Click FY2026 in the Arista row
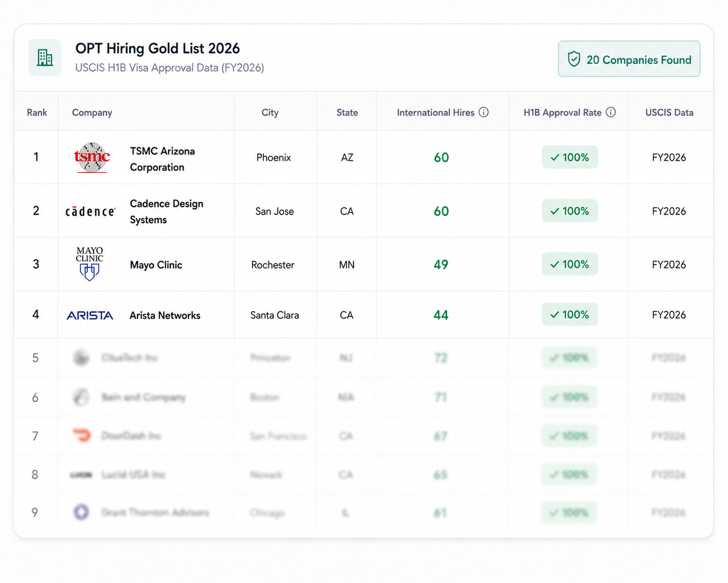The height and width of the screenshot is (583, 728). [x=669, y=315]
